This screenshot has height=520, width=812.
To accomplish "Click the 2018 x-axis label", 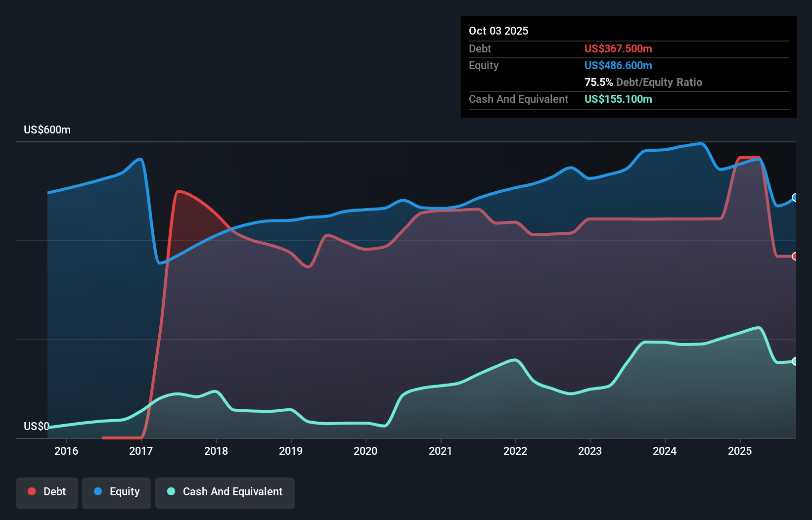I will coord(216,451).
